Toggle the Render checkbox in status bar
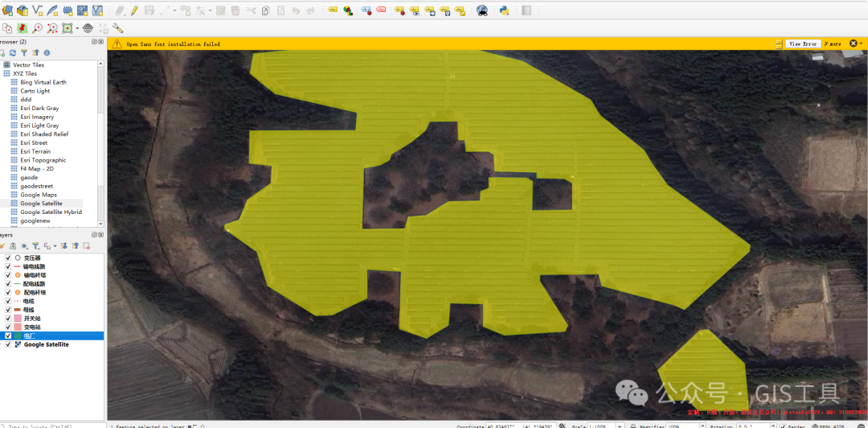The image size is (868, 428). click(x=782, y=426)
